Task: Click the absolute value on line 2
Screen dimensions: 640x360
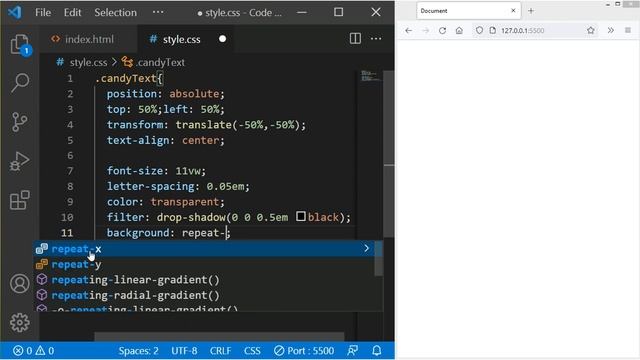Action: coord(194,94)
